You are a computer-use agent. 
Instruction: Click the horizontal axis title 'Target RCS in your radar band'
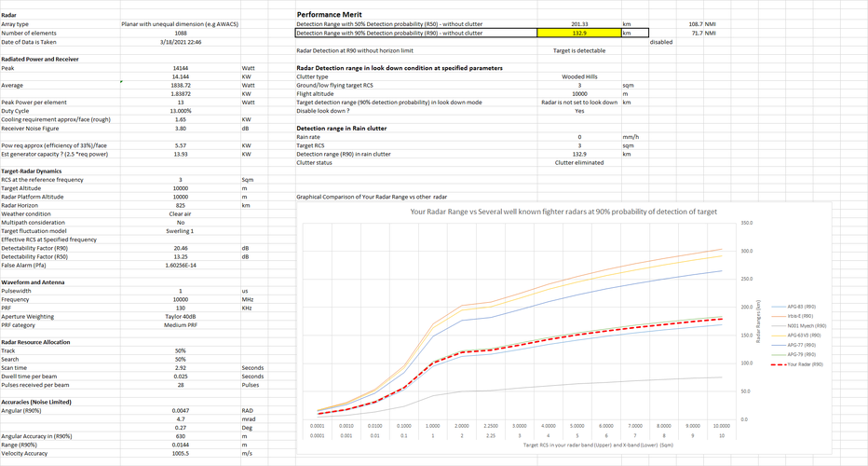click(598, 445)
